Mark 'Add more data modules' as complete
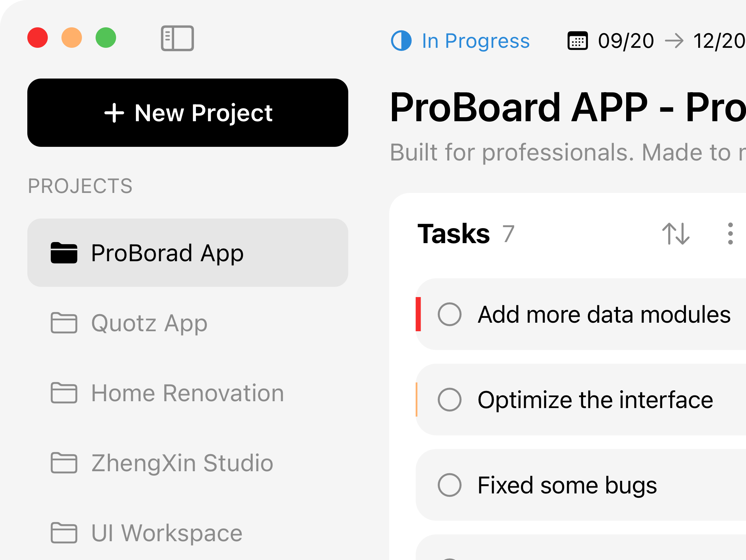 point(450,314)
